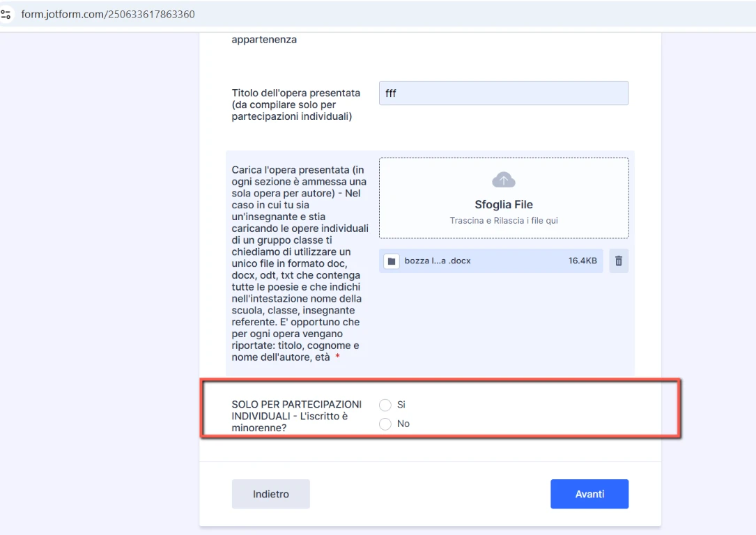Click the Trascina e Rilascia hint text
Screen dimensions: 756x535
pos(503,221)
